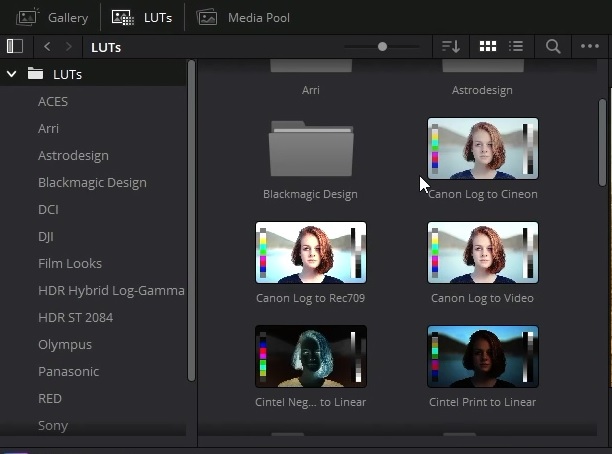The width and height of the screenshot is (612, 454).
Task: Open the Media Pool tab
Action: point(243,18)
